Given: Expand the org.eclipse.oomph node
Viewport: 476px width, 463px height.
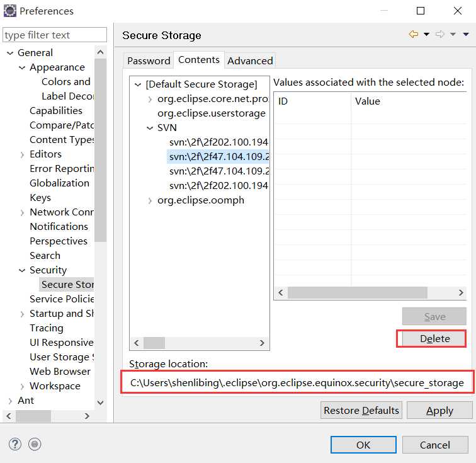Looking at the screenshot, I should pyautogui.click(x=150, y=201).
